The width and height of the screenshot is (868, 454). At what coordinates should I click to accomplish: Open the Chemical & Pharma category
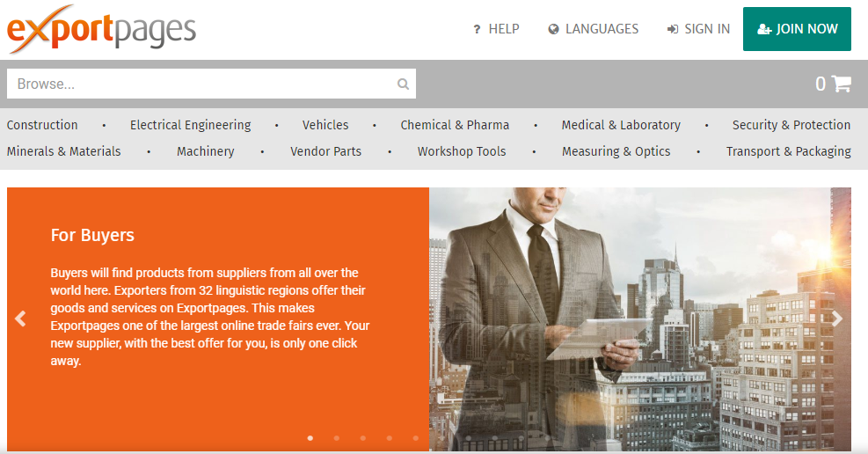pyautogui.click(x=455, y=125)
